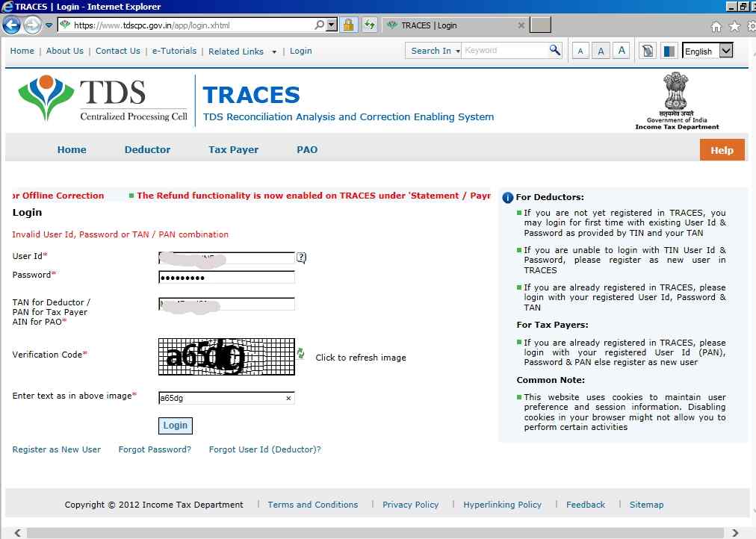Expand the address bar autocomplete dropdown arrow
The width and height of the screenshot is (756, 539).
click(331, 25)
